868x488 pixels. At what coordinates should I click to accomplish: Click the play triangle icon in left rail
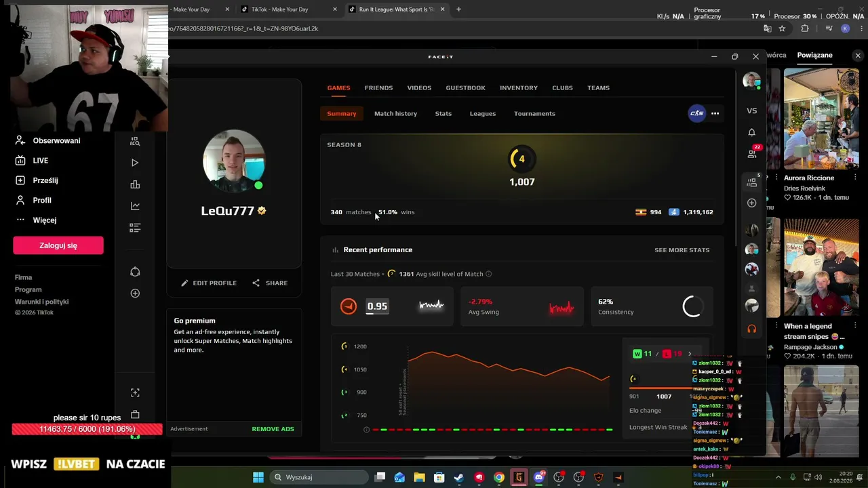[135, 163]
